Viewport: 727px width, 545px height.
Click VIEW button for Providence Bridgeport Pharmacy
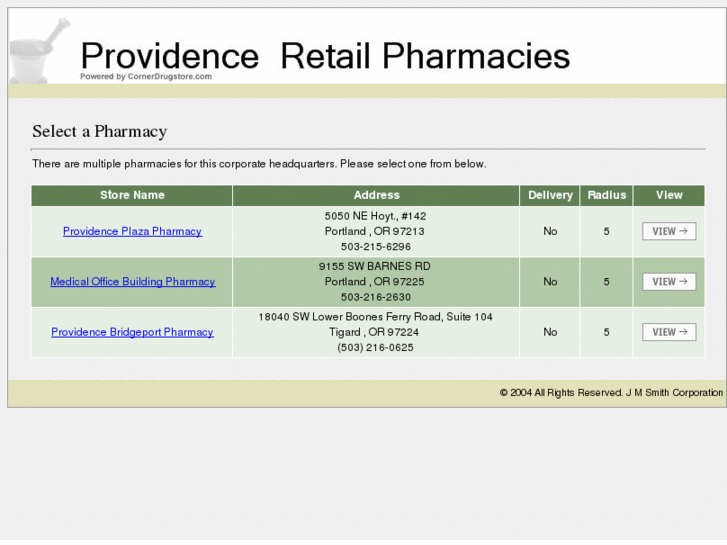[x=669, y=332]
